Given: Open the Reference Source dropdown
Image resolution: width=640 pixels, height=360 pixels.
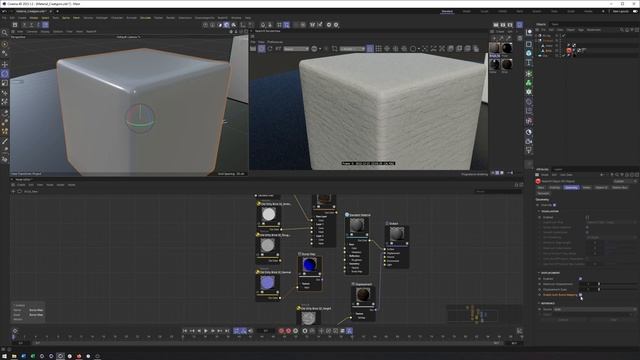Looking at the screenshot, I should (595, 309).
